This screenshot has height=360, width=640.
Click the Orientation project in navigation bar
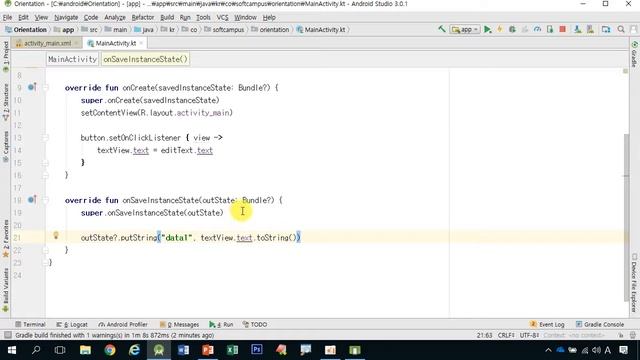coord(26,29)
